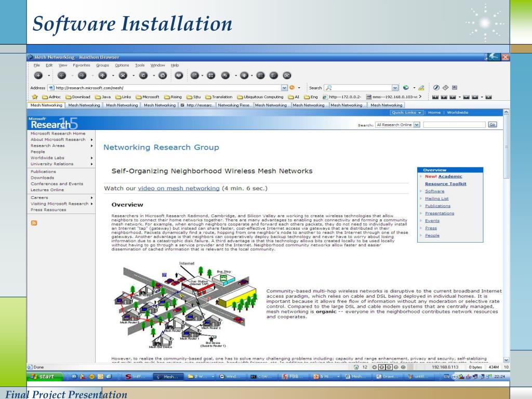Click the vertical scrollbar thumb

tap(506, 147)
